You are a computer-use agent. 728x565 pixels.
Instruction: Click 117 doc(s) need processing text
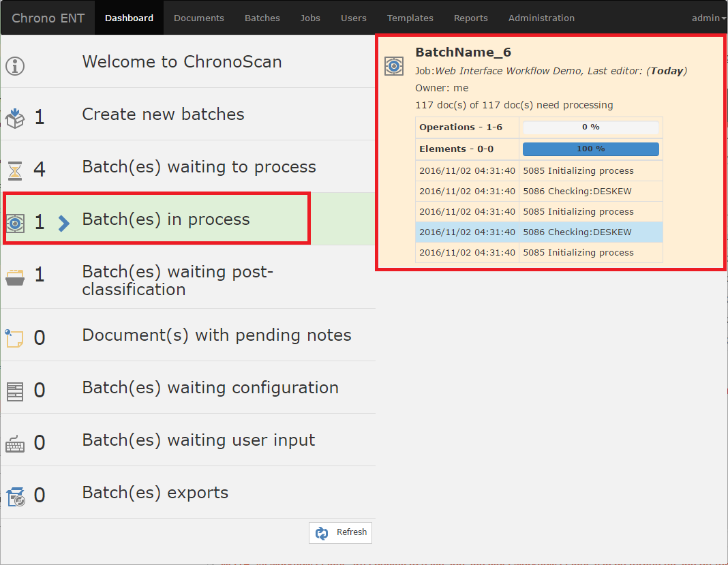click(514, 105)
